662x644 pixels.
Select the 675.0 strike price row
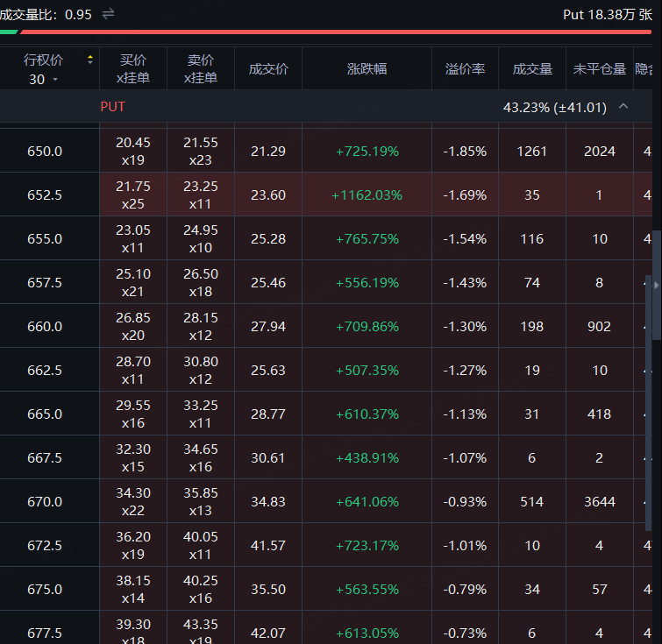326,589
